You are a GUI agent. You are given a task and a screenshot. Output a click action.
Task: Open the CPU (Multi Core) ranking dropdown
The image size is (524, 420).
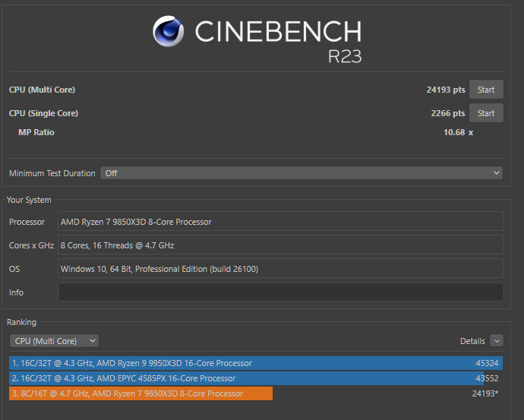coord(54,341)
